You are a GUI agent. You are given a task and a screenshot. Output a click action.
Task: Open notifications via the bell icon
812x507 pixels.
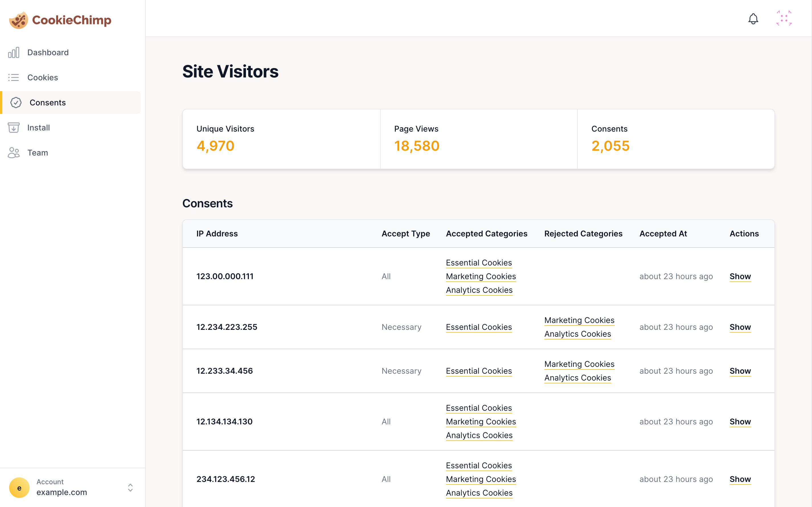point(753,19)
